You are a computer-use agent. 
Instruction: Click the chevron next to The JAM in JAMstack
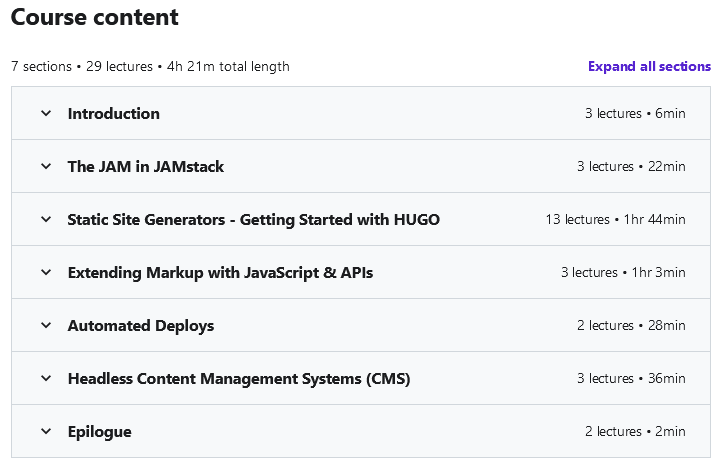[46, 166]
